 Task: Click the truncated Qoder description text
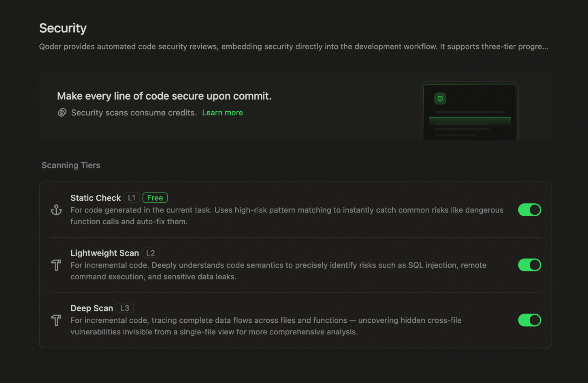pyautogui.click(x=294, y=47)
